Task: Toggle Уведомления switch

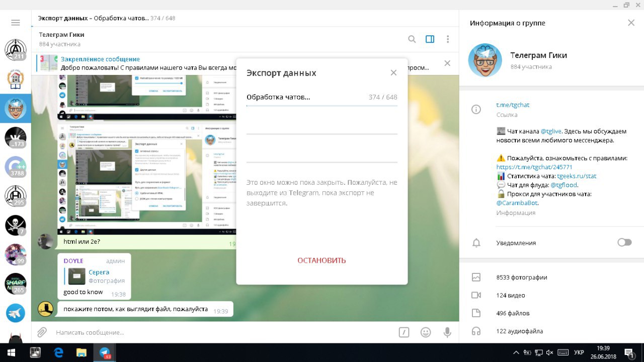Action: [624, 243]
